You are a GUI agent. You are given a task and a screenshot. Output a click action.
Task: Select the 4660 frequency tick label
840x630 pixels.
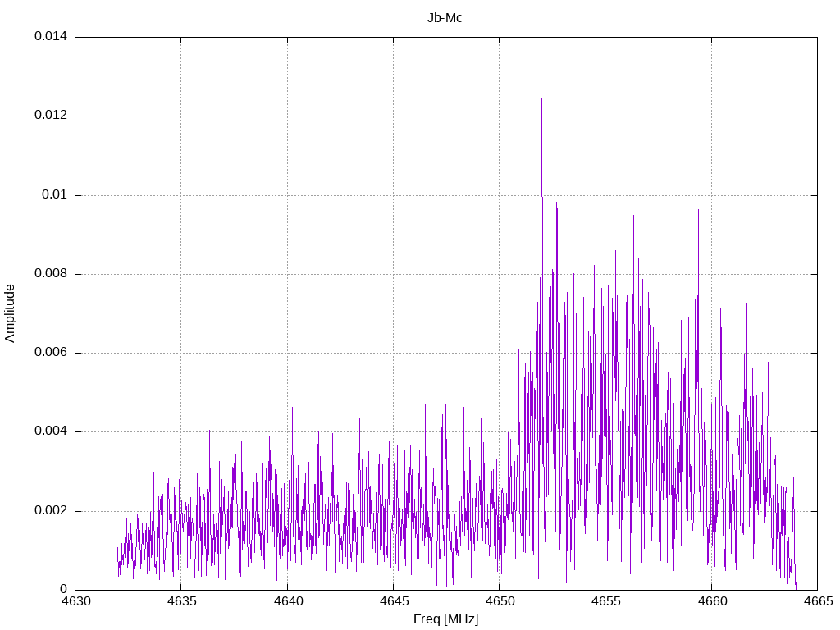tap(710, 601)
